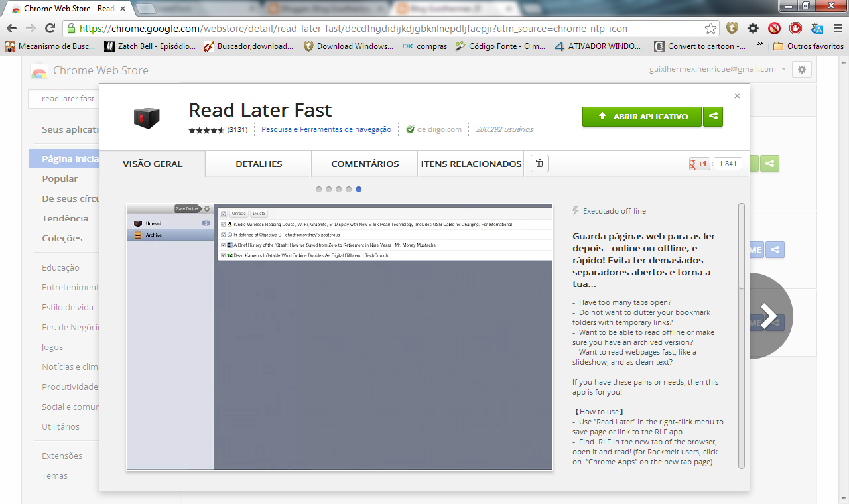
Task: Select the third screenshot carousel dot
Action: pyautogui.click(x=339, y=189)
